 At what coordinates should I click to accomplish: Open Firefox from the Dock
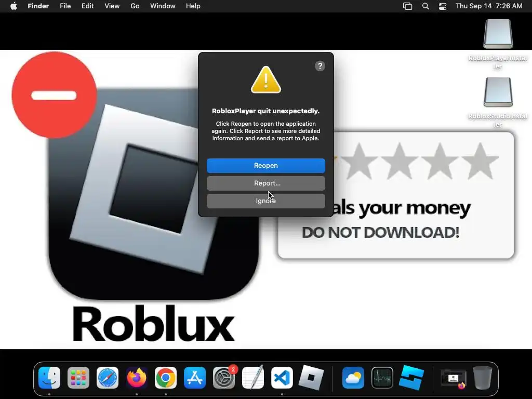tap(137, 378)
